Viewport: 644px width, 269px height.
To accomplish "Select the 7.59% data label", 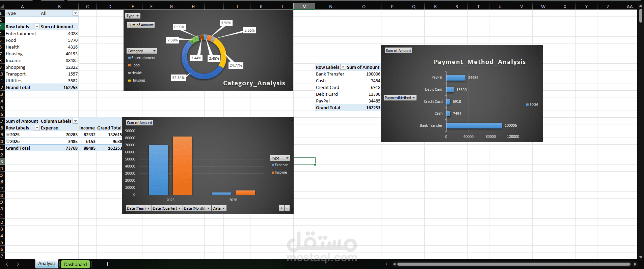I will click(172, 40).
